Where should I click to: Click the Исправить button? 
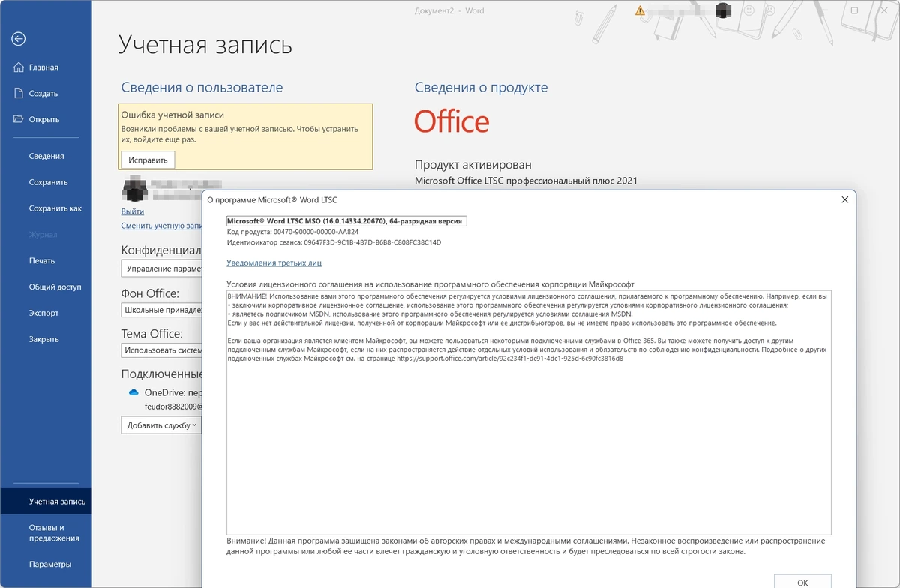(x=148, y=160)
